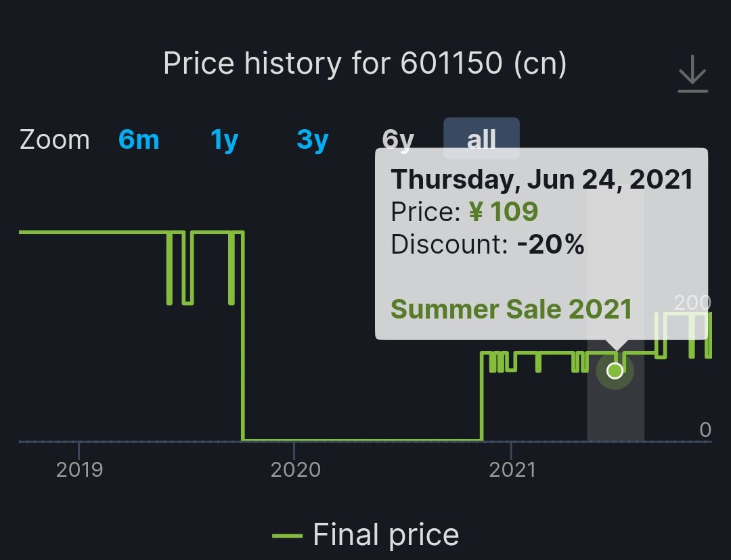The width and height of the screenshot is (731, 560).
Task: Click the highlighted Jun 24 data point
Action: point(615,371)
